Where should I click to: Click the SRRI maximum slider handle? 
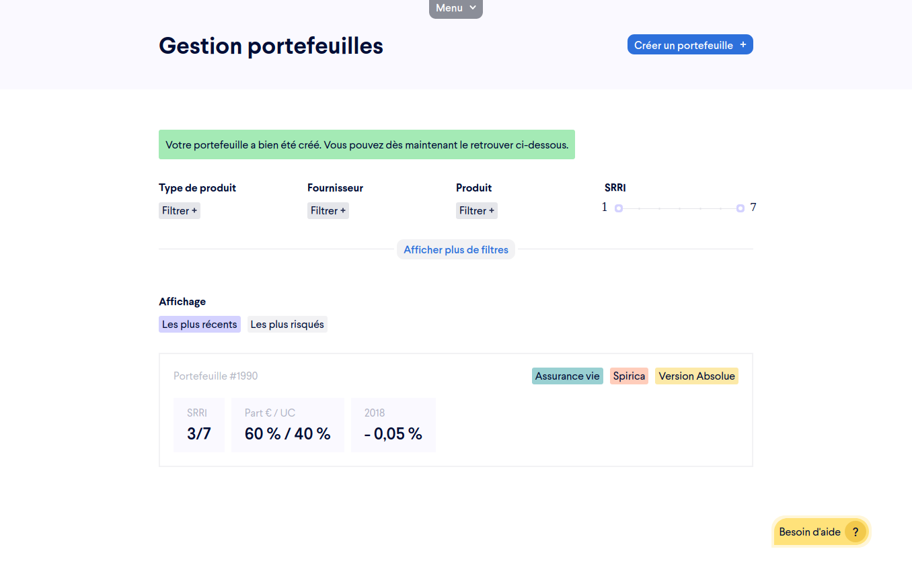(740, 208)
